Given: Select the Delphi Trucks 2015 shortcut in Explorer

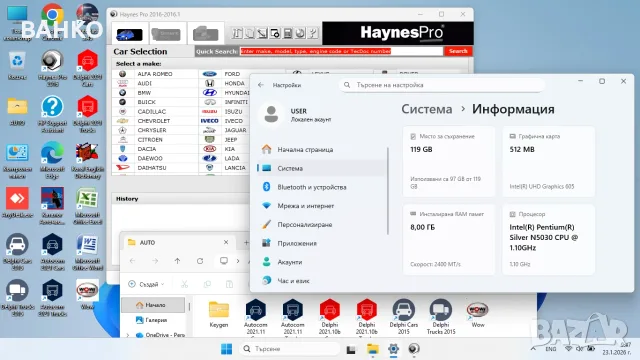Looking at the screenshot, I should pyautogui.click(x=441, y=317).
